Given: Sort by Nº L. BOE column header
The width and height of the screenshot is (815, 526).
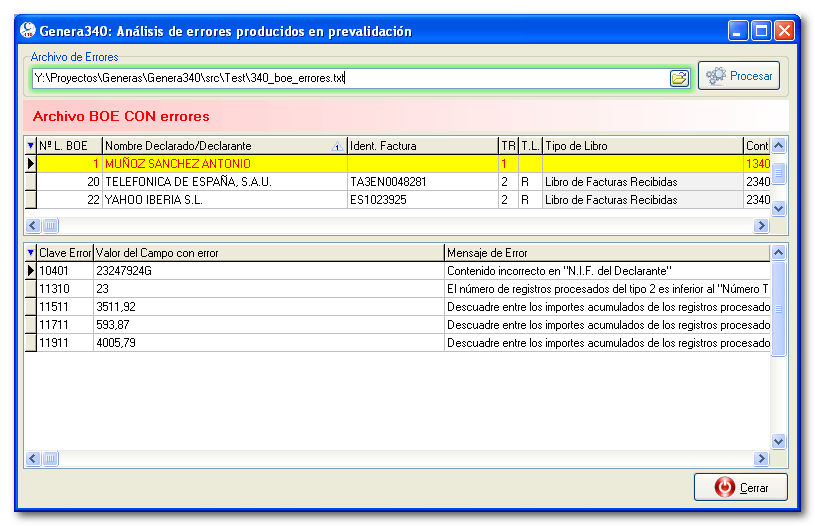Looking at the screenshot, I should click(69, 146).
